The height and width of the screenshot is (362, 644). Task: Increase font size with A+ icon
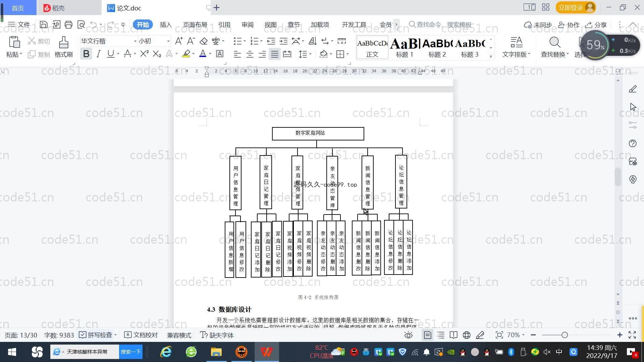click(179, 41)
